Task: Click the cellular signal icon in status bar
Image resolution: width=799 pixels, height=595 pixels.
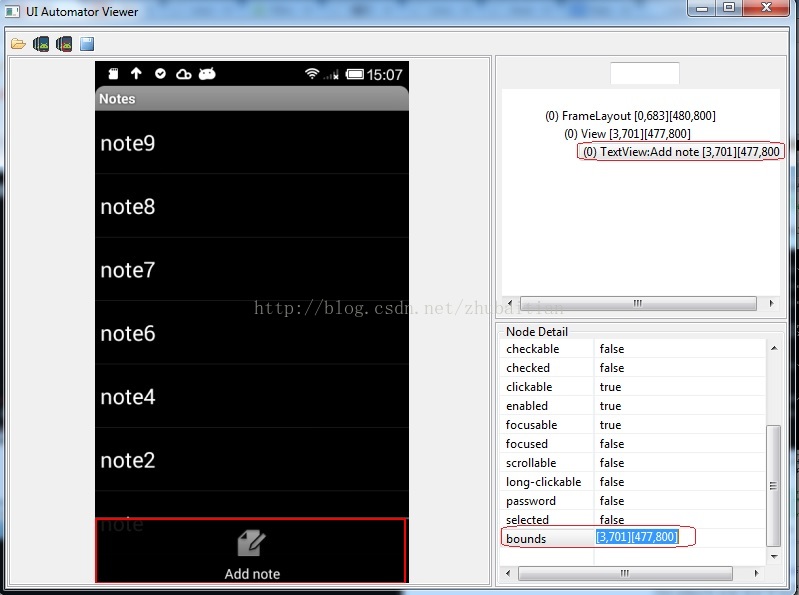Action: [x=331, y=75]
